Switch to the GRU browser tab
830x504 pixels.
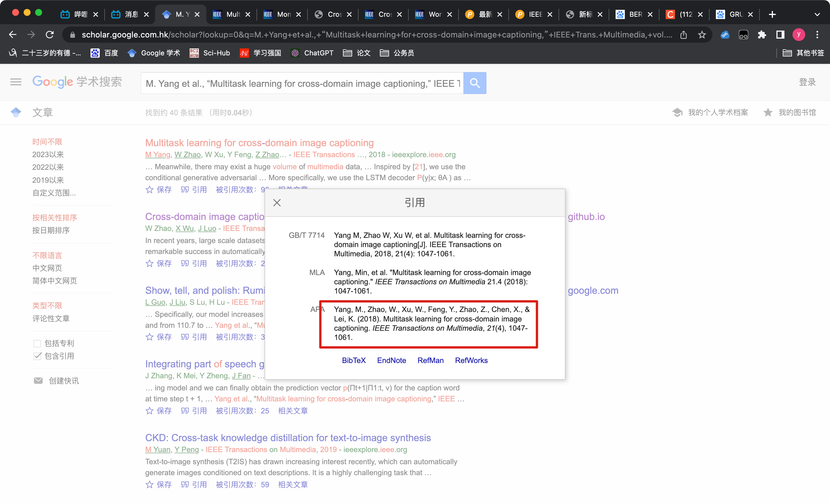pos(731,14)
